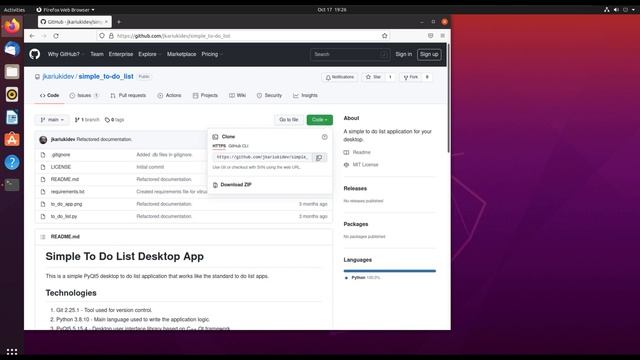The height and width of the screenshot is (360, 640).
Task: Reload the page with the refresh icon
Action: [56, 36]
